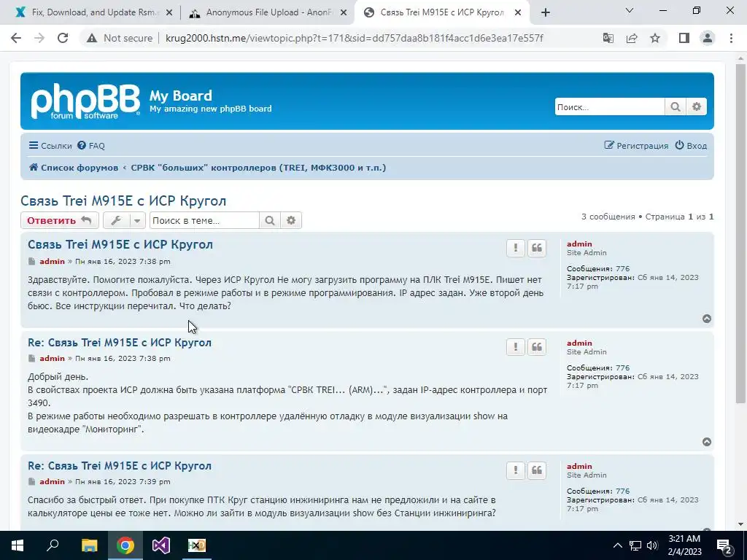Open network status in system tray
Viewport: 747px width, 560px height.
click(635, 545)
